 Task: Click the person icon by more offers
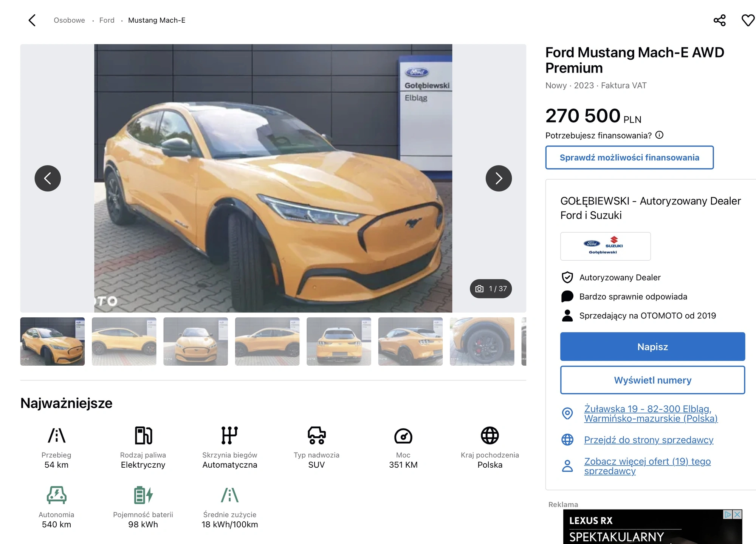pos(567,466)
